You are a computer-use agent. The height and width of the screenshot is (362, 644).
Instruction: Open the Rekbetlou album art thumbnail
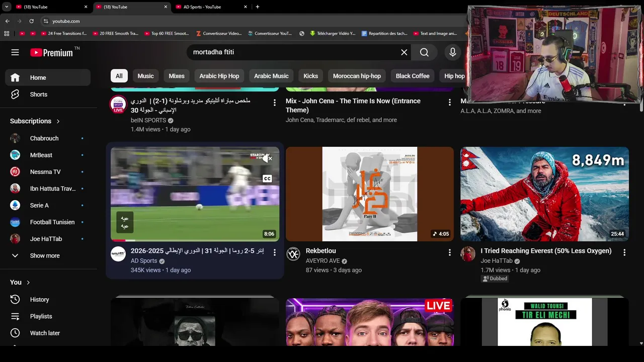coord(370,194)
